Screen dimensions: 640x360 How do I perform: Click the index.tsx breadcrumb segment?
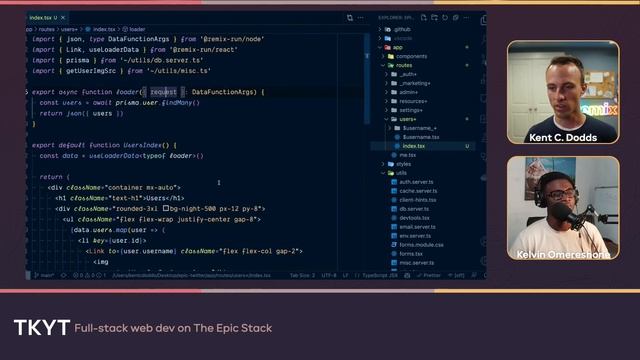pos(104,29)
